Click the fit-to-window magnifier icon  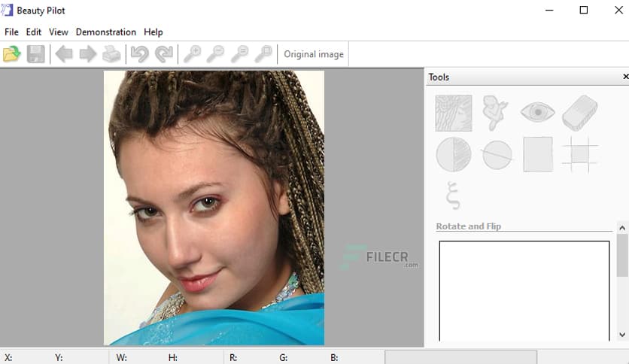pos(264,53)
